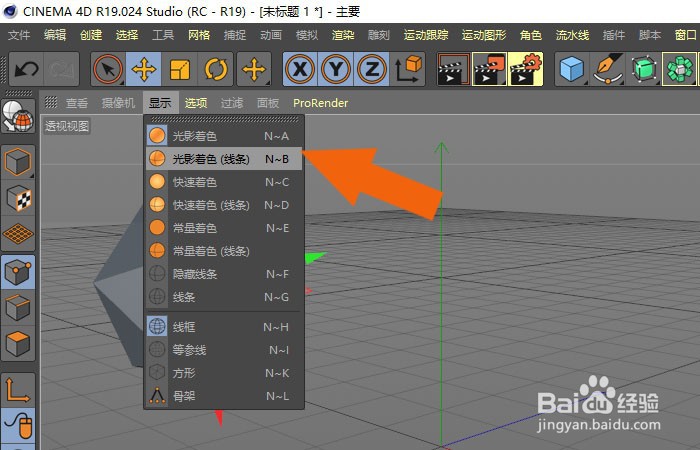Enable the orange grid Workplane mode
700x450 pixels.
tap(18, 233)
